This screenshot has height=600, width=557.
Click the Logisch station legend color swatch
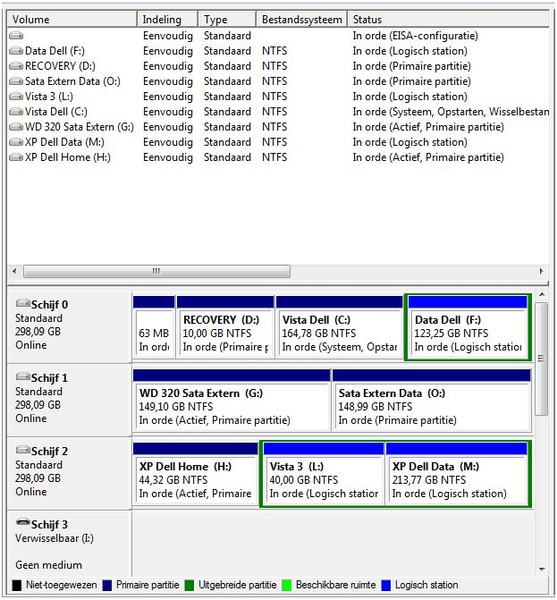(386, 585)
